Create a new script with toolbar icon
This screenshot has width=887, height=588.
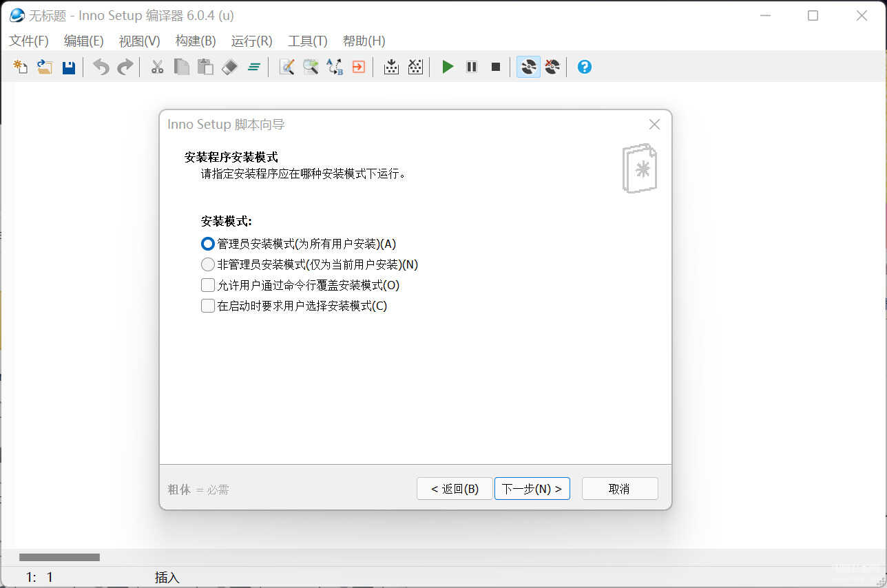tap(21, 67)
